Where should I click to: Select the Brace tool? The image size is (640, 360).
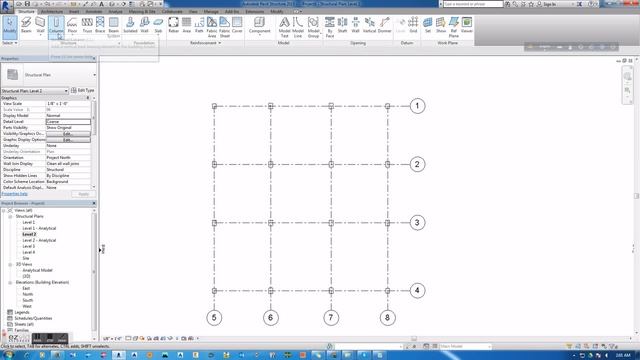[100, 25]
